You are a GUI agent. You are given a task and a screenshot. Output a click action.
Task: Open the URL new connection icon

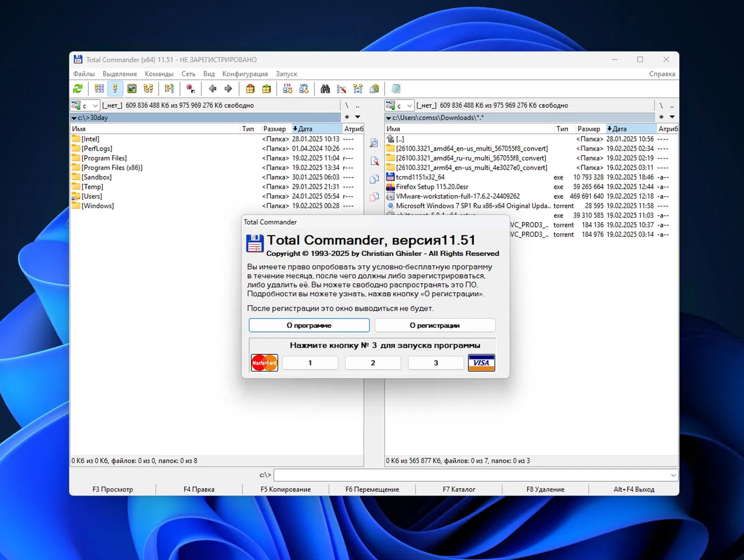304,89
